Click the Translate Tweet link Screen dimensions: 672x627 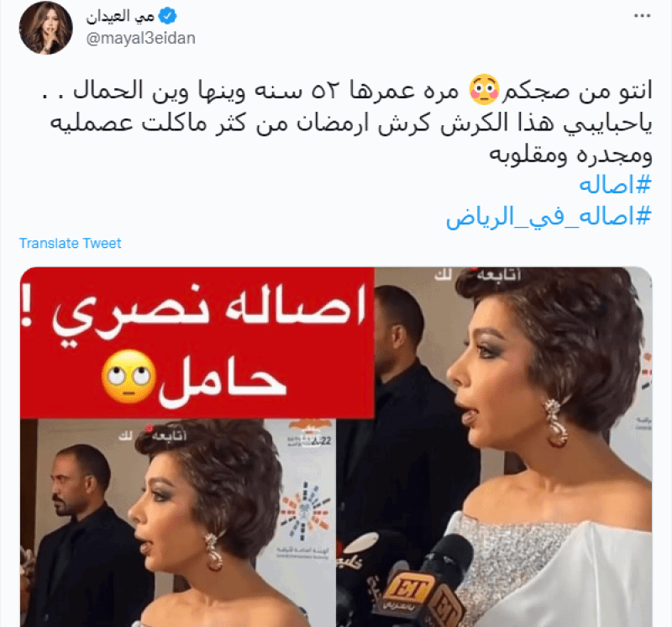(71, 243)
